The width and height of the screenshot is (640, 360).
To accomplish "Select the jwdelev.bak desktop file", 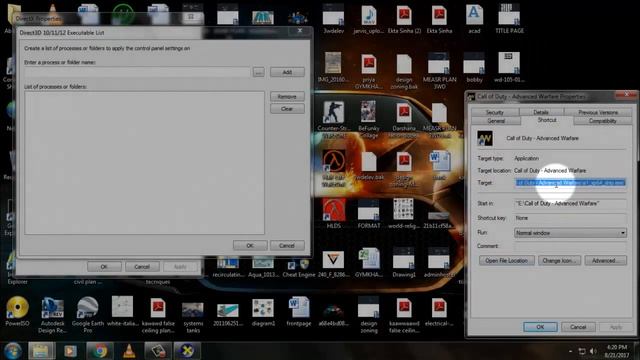I will coord(369,166).
